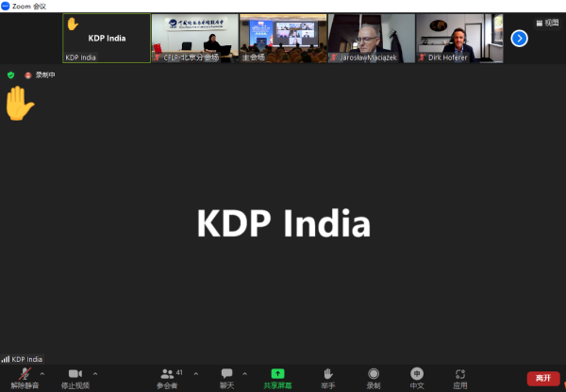
Task: Select Dirk Hoferer video thumbnail
Action: (459, 39)
